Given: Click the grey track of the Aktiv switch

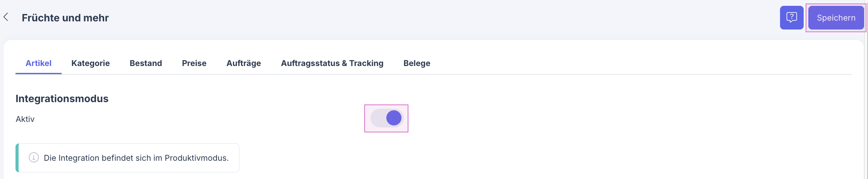Looking at the screenshot, I should click(377, 118).
